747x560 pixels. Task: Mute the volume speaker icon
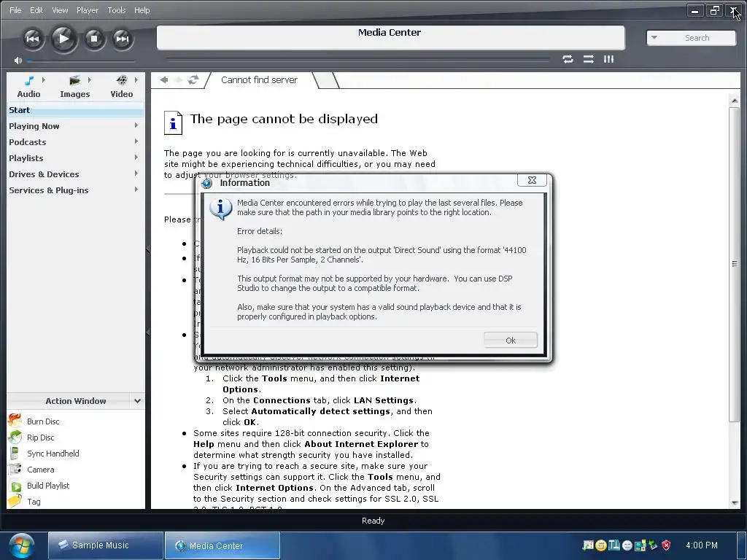(x=18, y=61)
